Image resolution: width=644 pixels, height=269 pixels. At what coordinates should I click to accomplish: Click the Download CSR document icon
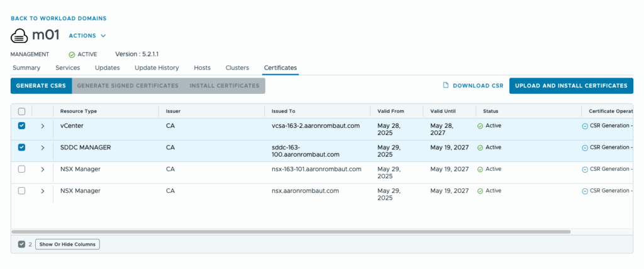pos(445,86)
